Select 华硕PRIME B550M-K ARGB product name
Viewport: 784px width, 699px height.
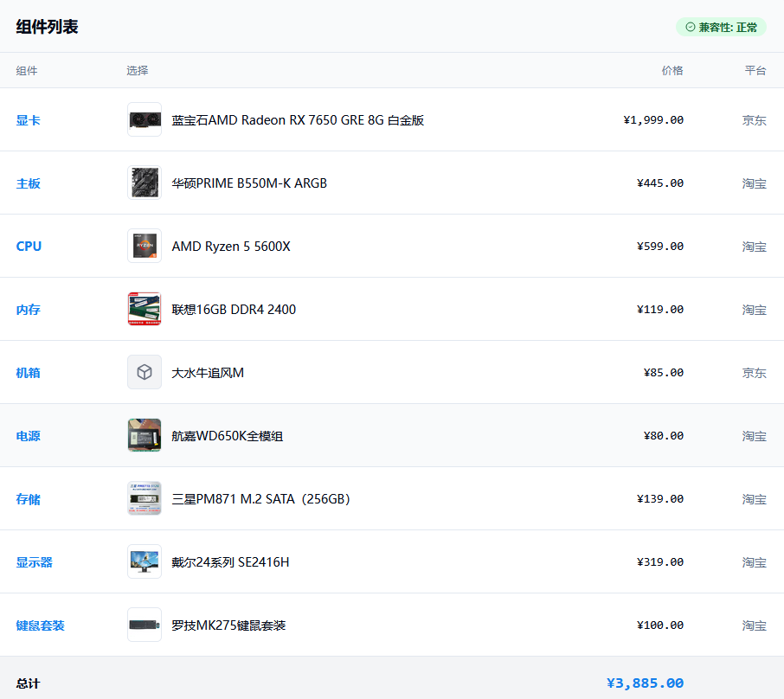[x=249, y=183]
